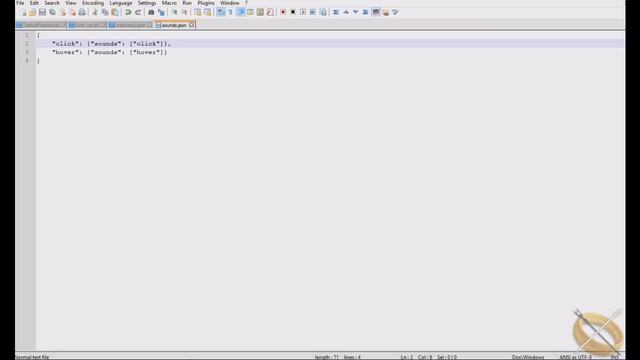
Task: Open the Window menu
Action: 230,3
